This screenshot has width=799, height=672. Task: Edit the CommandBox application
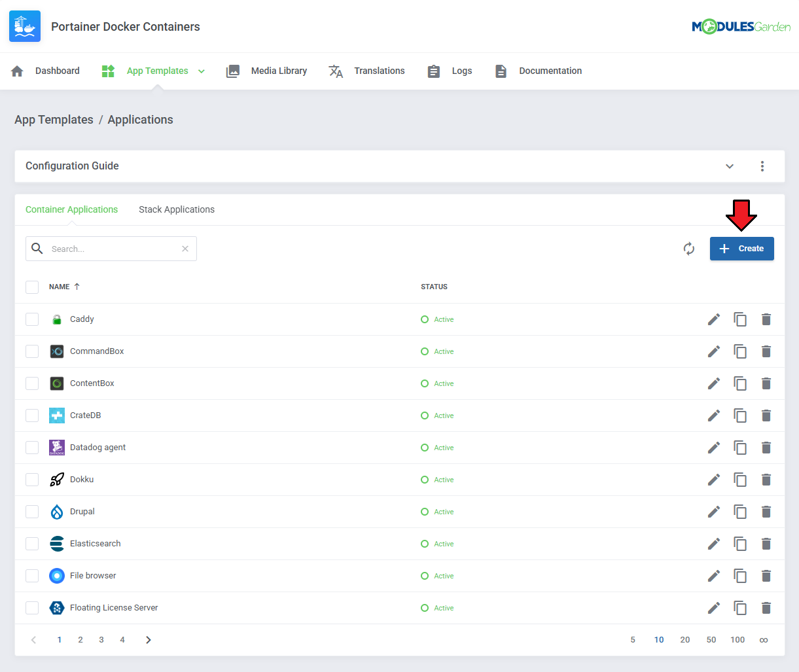click(x=714, y=351)
